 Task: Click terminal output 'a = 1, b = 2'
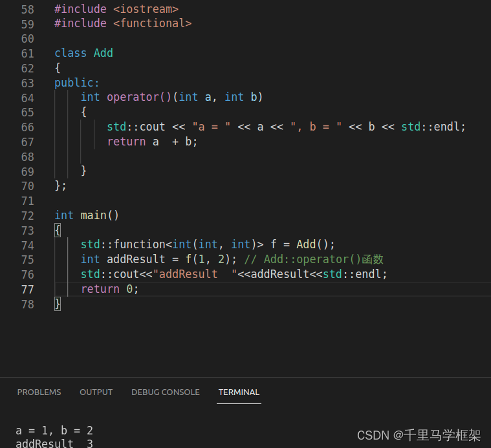tap(54, 431)
